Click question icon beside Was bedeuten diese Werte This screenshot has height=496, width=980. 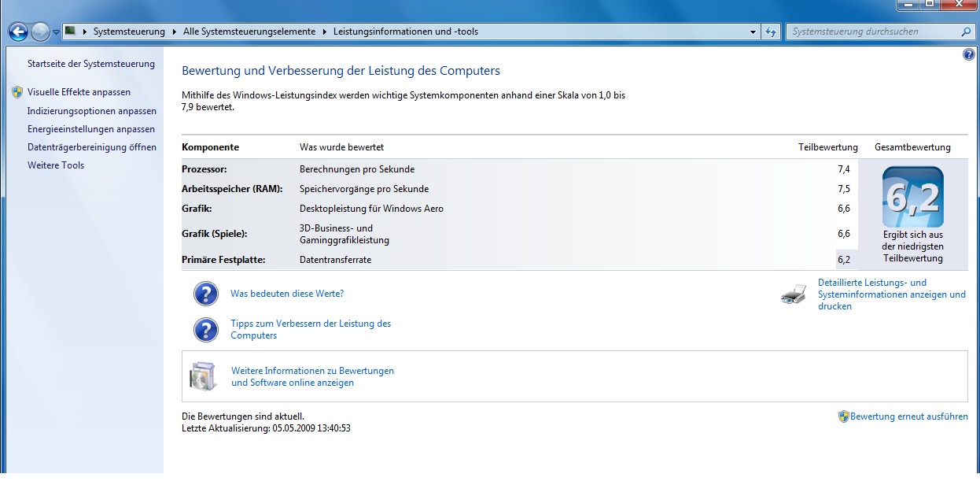coord(206,294)
